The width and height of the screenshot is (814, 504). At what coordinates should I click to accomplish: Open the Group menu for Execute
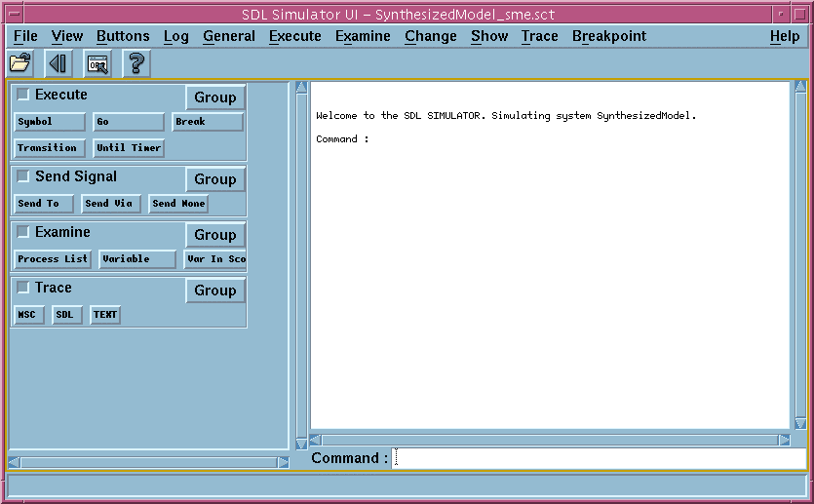214,97
